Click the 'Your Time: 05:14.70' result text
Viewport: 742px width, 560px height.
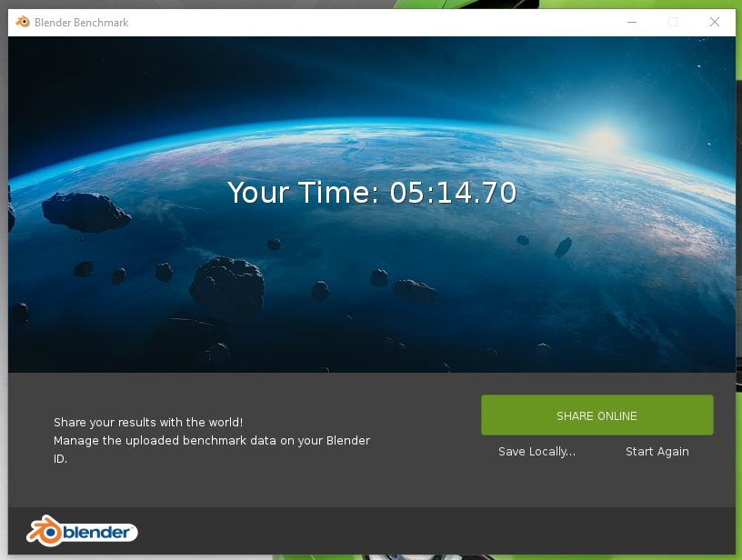click(x=372, y=193)
